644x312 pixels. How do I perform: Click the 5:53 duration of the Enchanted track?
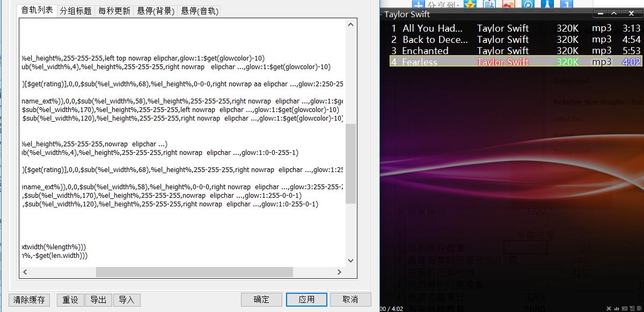632,51
